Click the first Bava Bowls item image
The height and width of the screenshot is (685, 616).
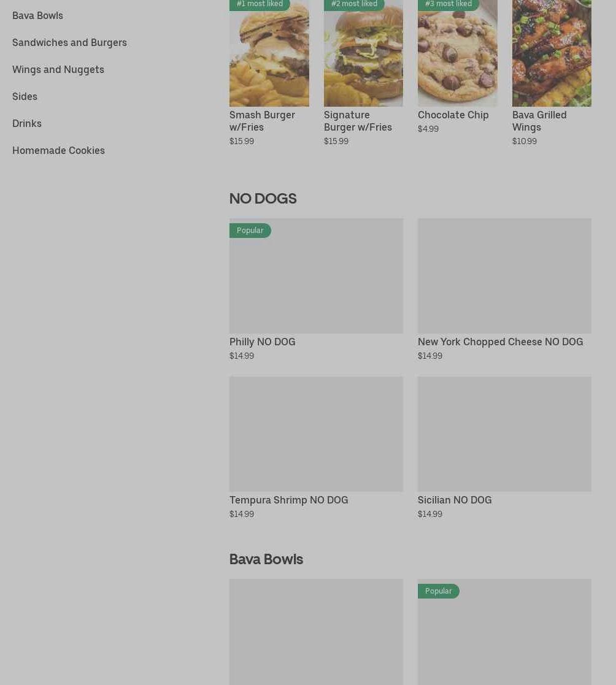[316, 632]
